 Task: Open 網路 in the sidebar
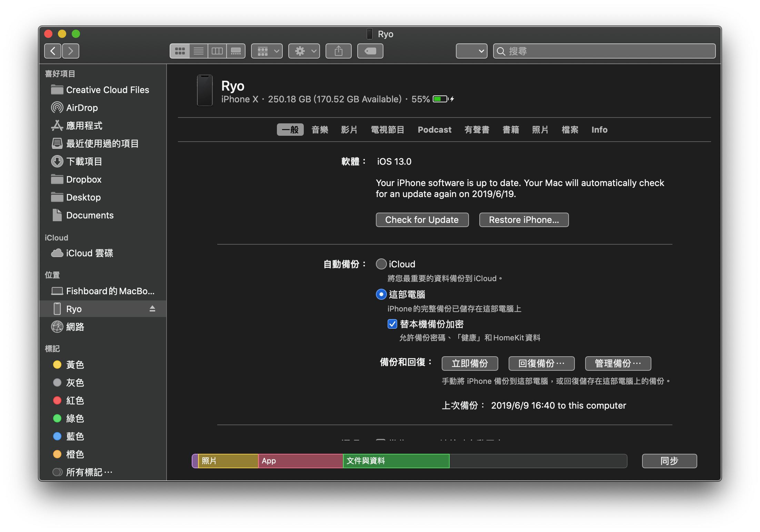103,327
